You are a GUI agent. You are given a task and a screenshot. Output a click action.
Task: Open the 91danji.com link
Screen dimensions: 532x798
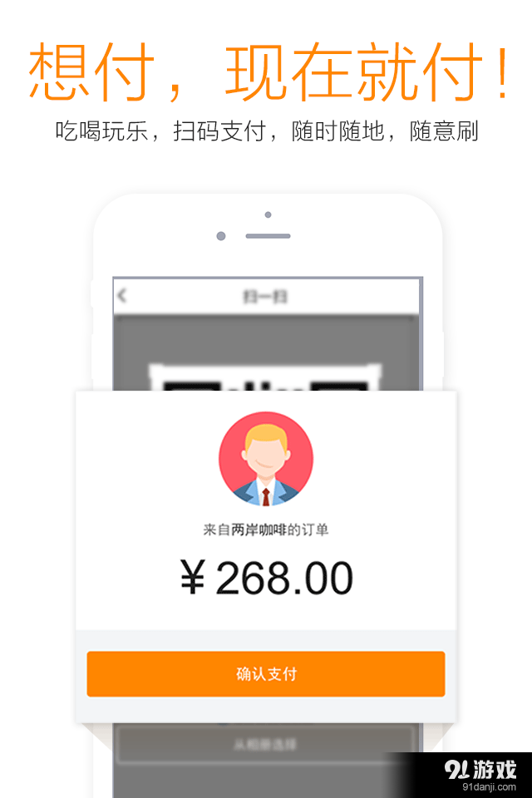489,787
